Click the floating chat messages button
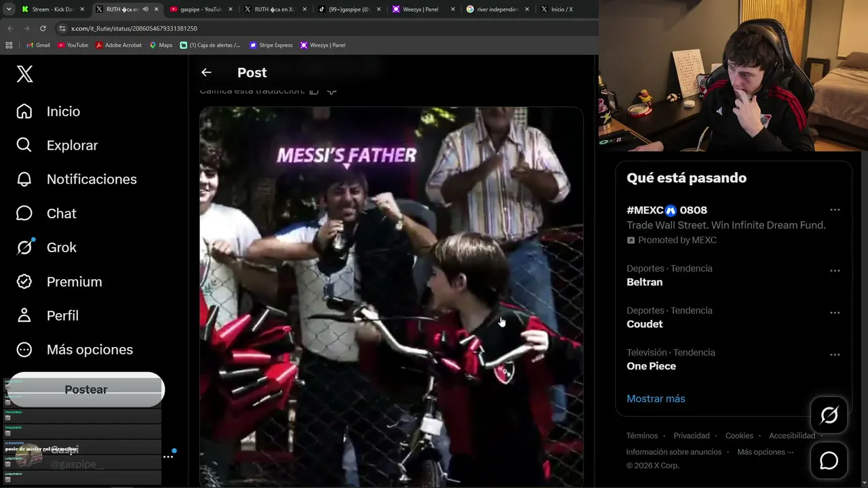 click(x=829, y=461)
